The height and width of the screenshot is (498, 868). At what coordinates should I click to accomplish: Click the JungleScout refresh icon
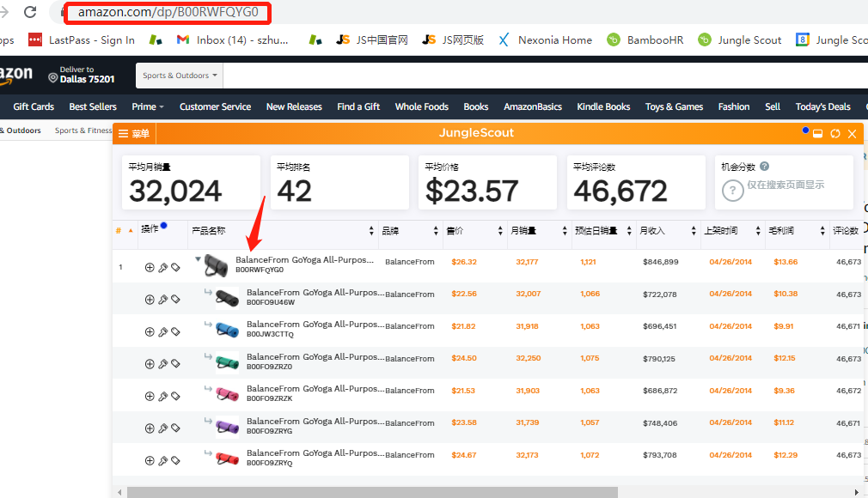tap(835, 134)
